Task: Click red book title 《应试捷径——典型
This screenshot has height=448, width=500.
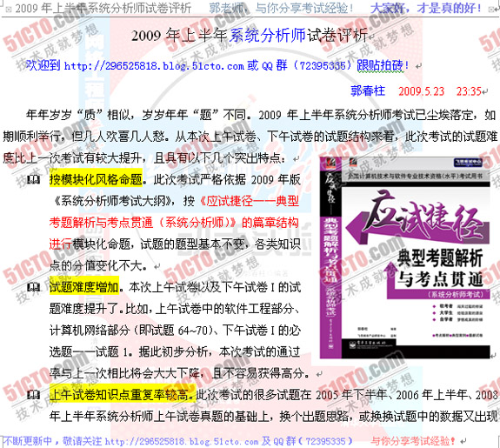Action: 249,201
